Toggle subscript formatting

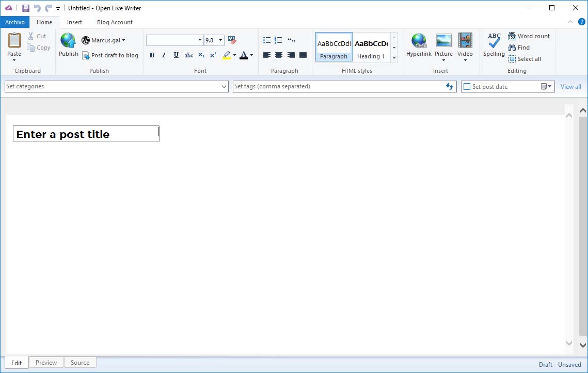(x=201, y=55)
